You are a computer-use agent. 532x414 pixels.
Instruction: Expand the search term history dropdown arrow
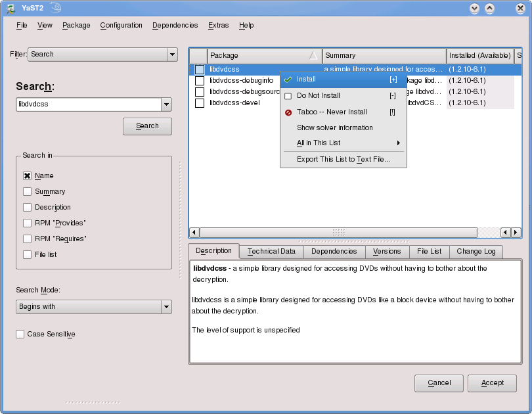pos(166,104)
